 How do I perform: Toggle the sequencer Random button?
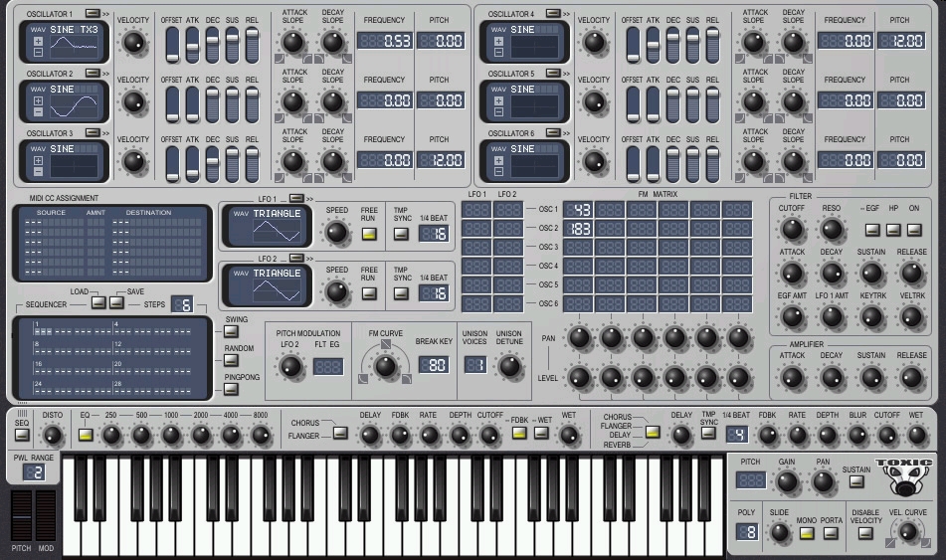(x=231, y=360)
